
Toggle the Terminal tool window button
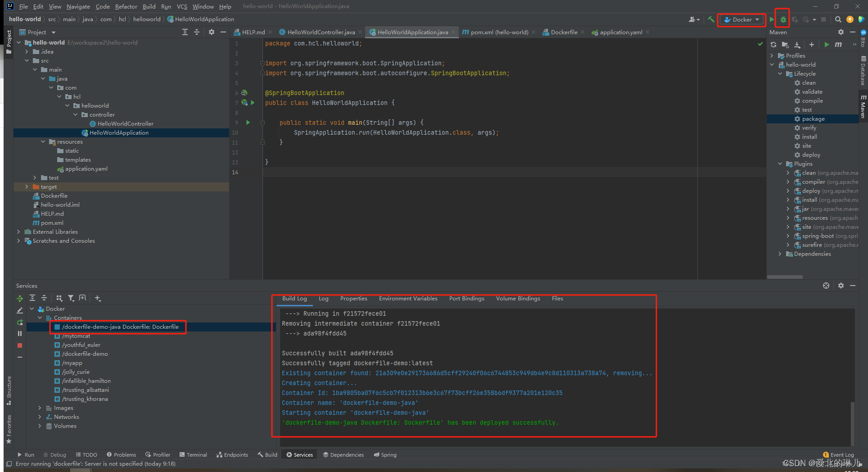[193, 455]
